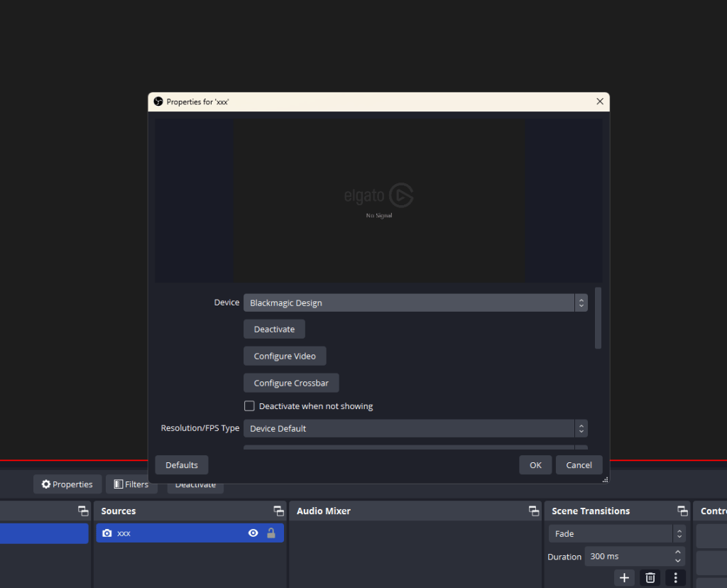
Task: Click the Filters icon in source toolbar
Action: [x=119, y=484]
